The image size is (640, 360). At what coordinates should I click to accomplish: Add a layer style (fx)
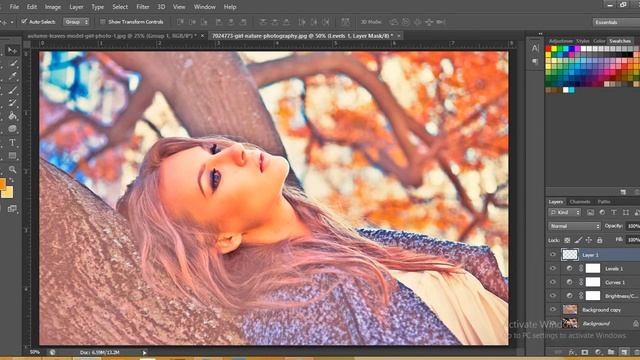572,352
